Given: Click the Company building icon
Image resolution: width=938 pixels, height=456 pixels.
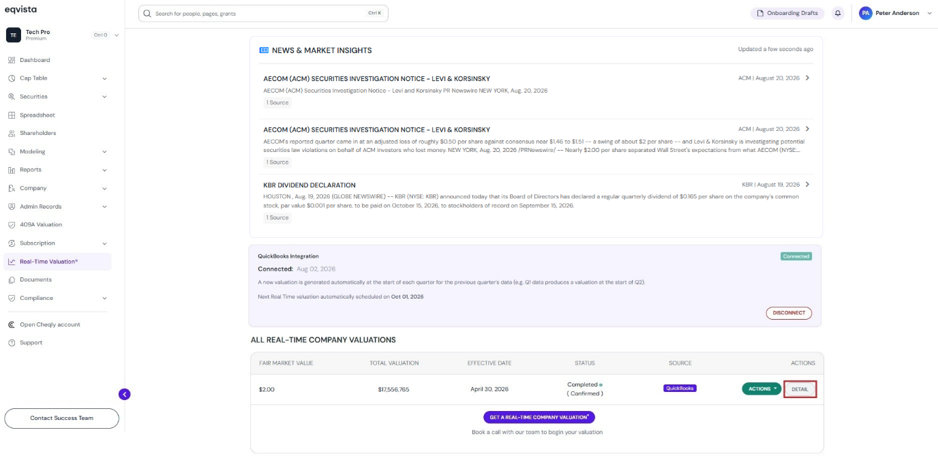Looking at the screenshot, I should [x=12, y=188].
